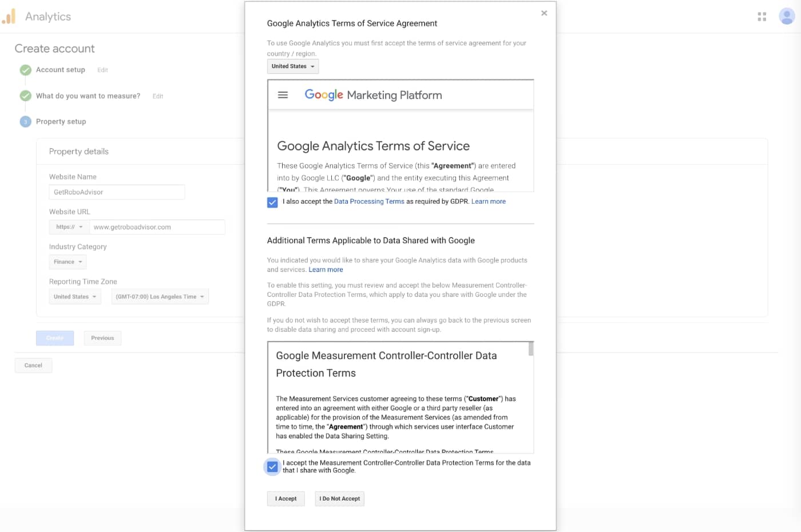Open the user account avatar

787,17
